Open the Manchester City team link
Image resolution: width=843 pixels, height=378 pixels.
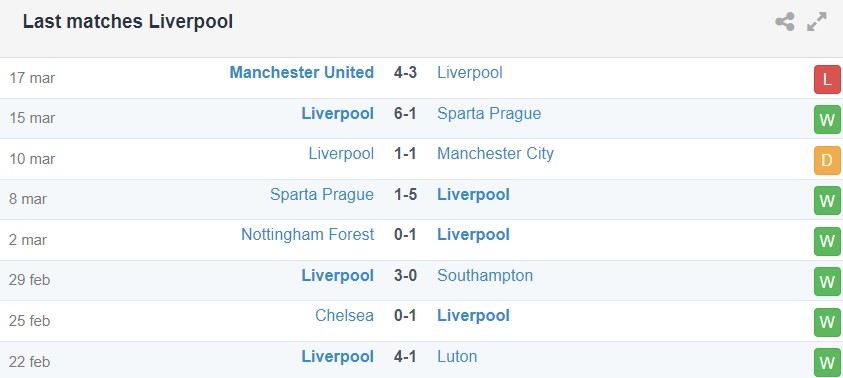[495, 154]
